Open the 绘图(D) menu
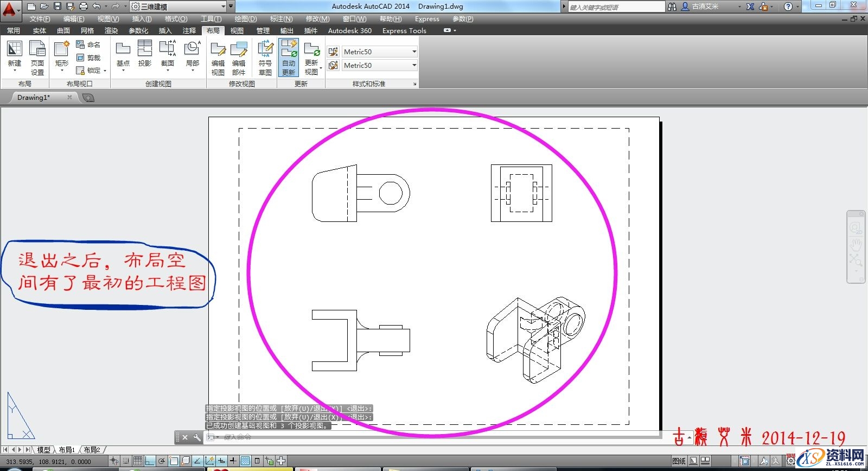Image resolution: width=868 pixels, height=471 pixels. click(x=245, y=18)
